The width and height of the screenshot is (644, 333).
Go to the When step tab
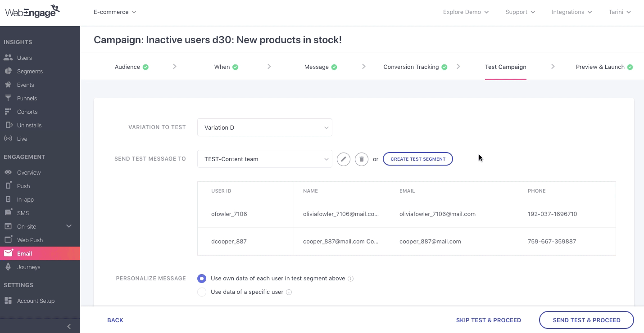pyautogui.click(x=226, y=67)
